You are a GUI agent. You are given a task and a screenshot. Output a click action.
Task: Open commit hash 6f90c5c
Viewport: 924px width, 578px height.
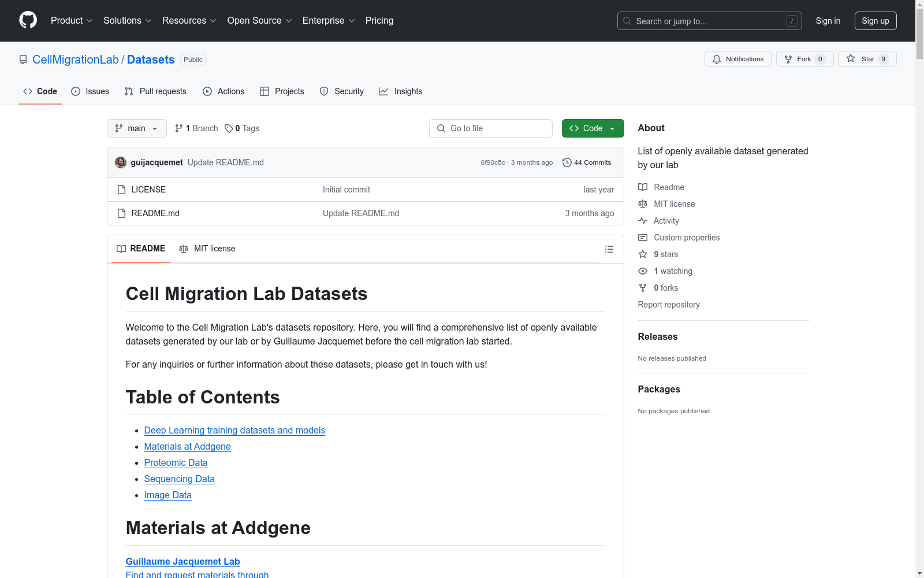(x=493, y=162)
